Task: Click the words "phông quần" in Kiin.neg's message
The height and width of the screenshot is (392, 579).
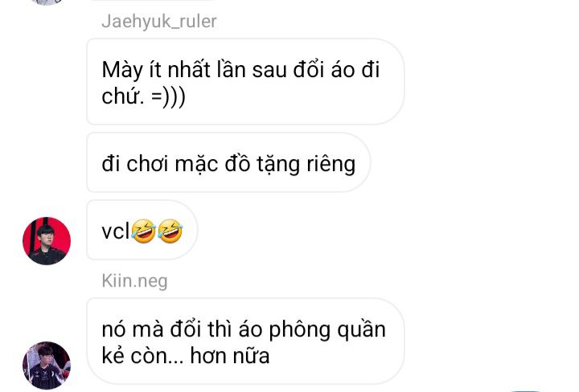Action: coord(327,330)
